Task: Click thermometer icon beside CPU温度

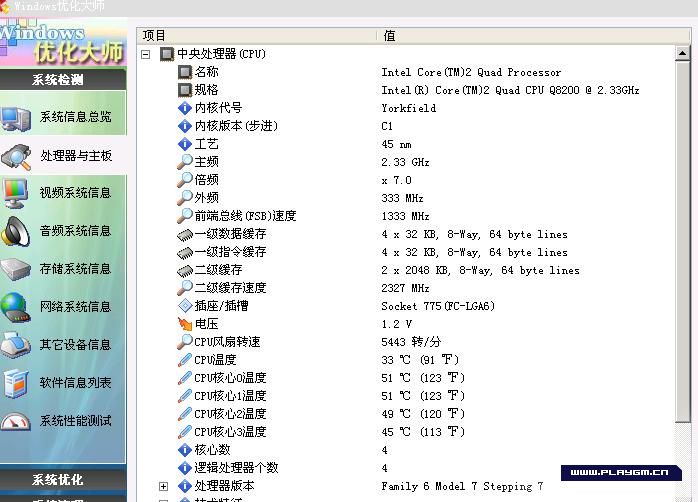Action: point(185,360)
